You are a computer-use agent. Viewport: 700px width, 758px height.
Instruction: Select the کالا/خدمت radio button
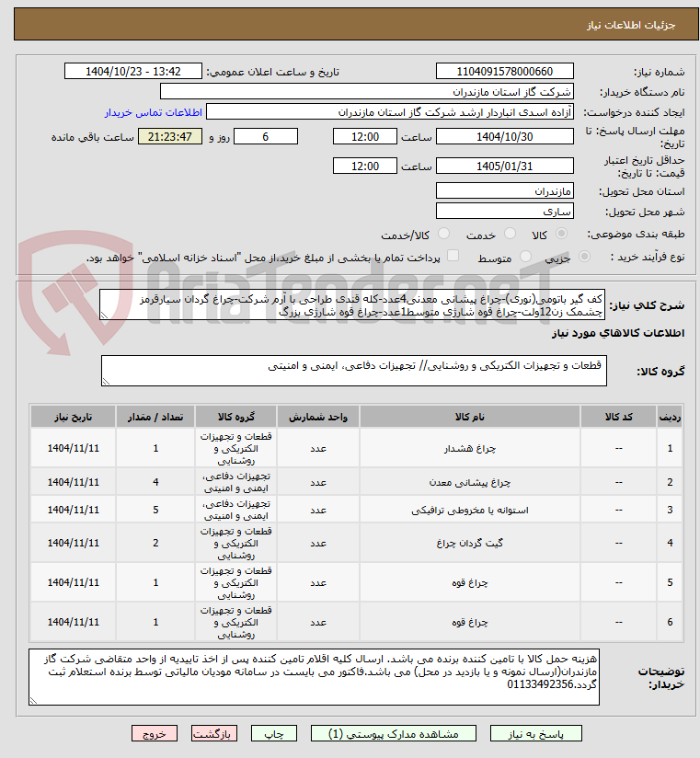click(x=443, y=234)
